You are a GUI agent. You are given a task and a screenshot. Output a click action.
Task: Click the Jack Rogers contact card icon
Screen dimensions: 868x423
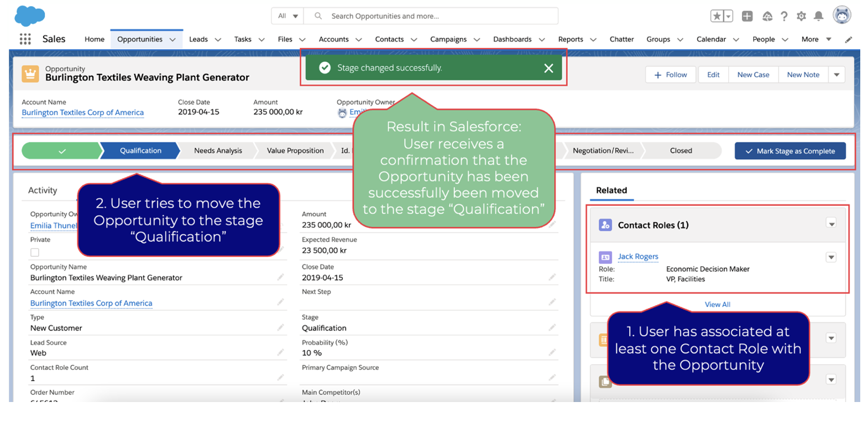[605, 257]
